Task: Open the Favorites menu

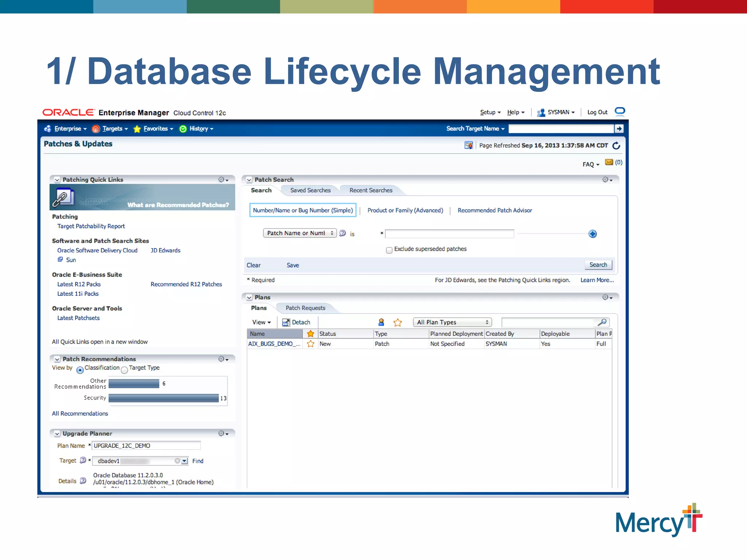Action: pos(153,129)
